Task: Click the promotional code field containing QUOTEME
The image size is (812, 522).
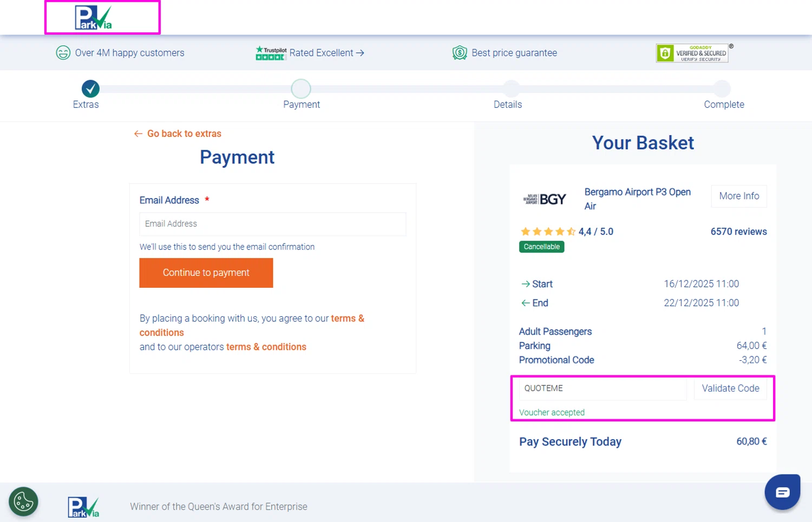Action: (603, 388)
